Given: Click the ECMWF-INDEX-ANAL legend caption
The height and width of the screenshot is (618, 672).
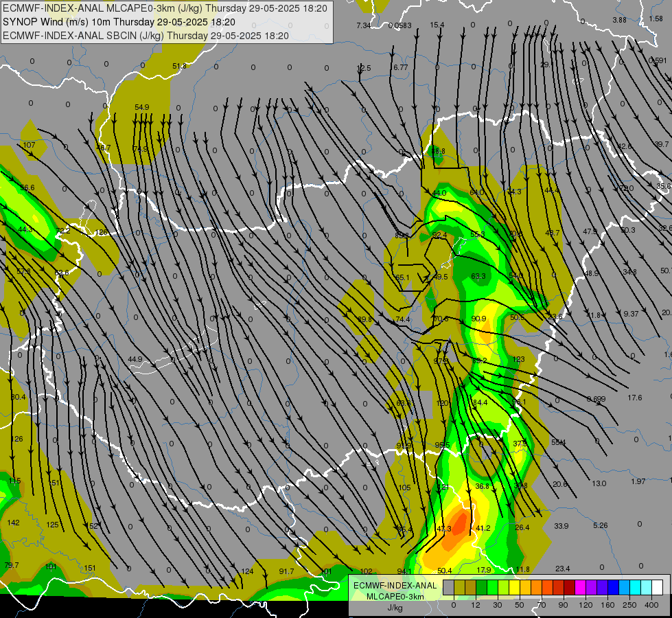Looking at the screenshot, I should pos(395,586).
